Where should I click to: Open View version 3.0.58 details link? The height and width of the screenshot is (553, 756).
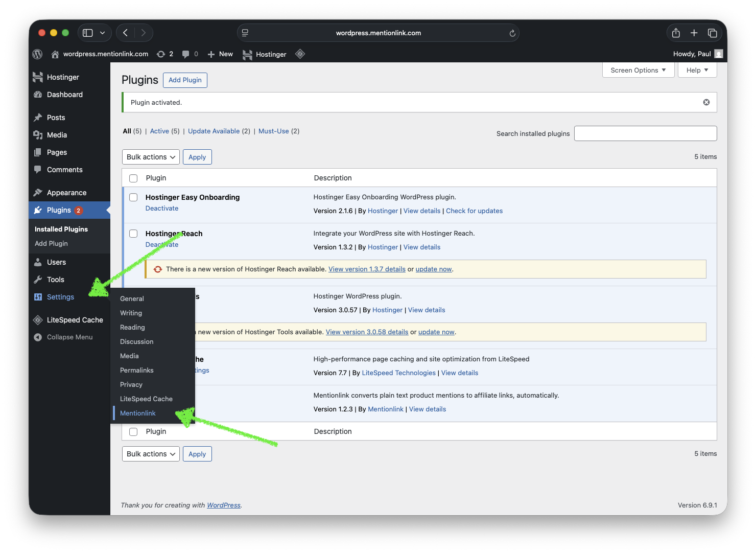(x=367, y=332)
